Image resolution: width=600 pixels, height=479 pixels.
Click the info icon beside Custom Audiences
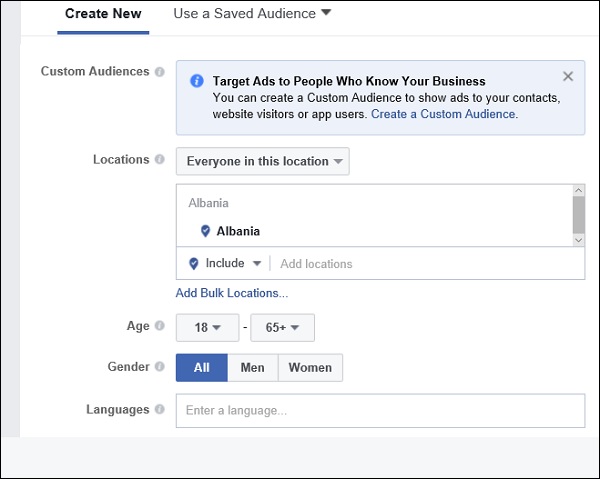tap(160, 72)
